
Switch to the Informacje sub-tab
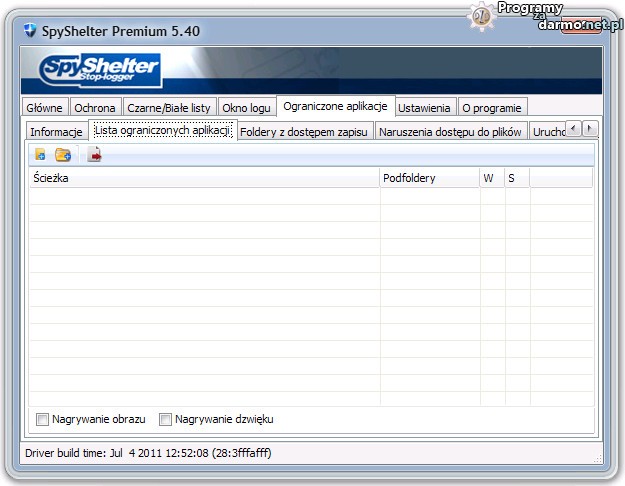click(x=56, y=132)
